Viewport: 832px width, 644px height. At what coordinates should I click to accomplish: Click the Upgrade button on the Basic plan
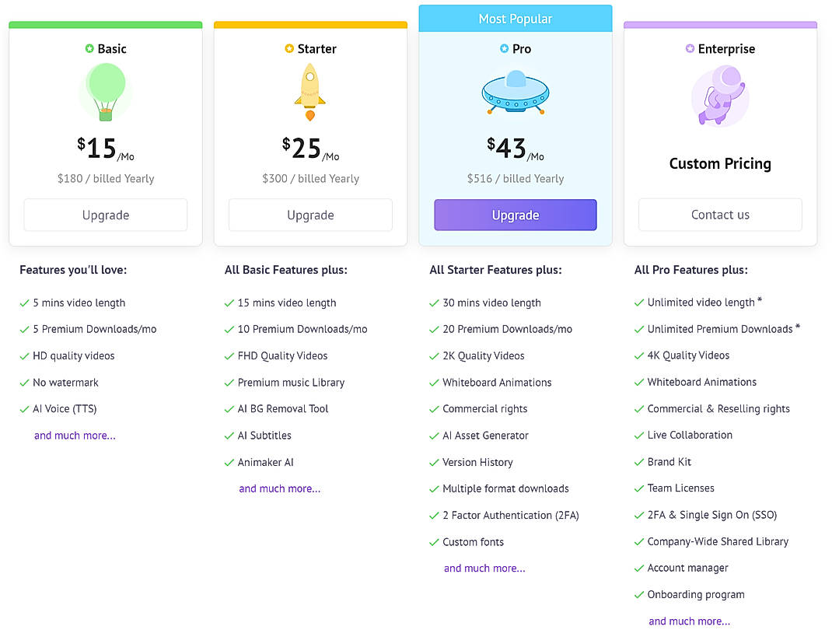coord(105,215)
